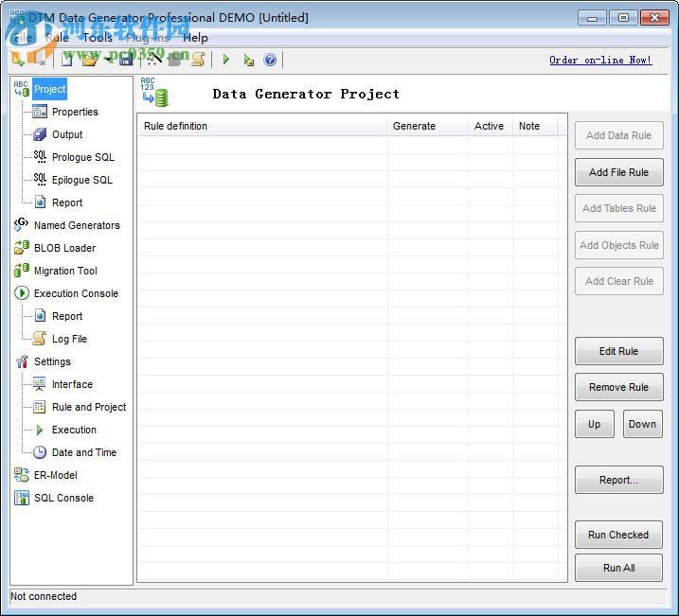Click the Note column header
Viewport: 679px width, 616px height.
(x=535, y=126)
